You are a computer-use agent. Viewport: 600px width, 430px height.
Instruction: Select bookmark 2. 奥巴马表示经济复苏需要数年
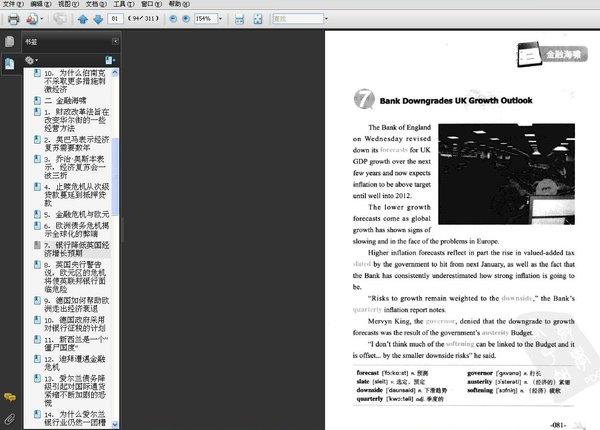(77, 143)
